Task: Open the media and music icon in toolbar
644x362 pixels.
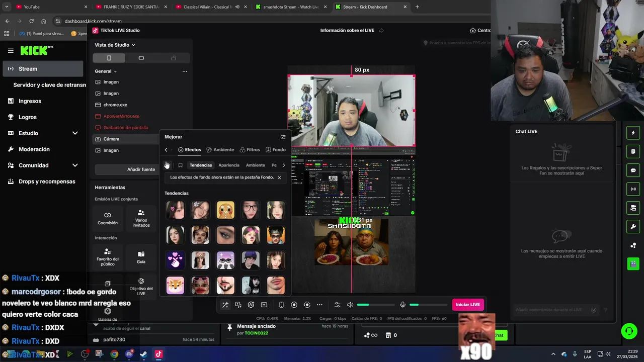Action: click(x=238, y=305)
